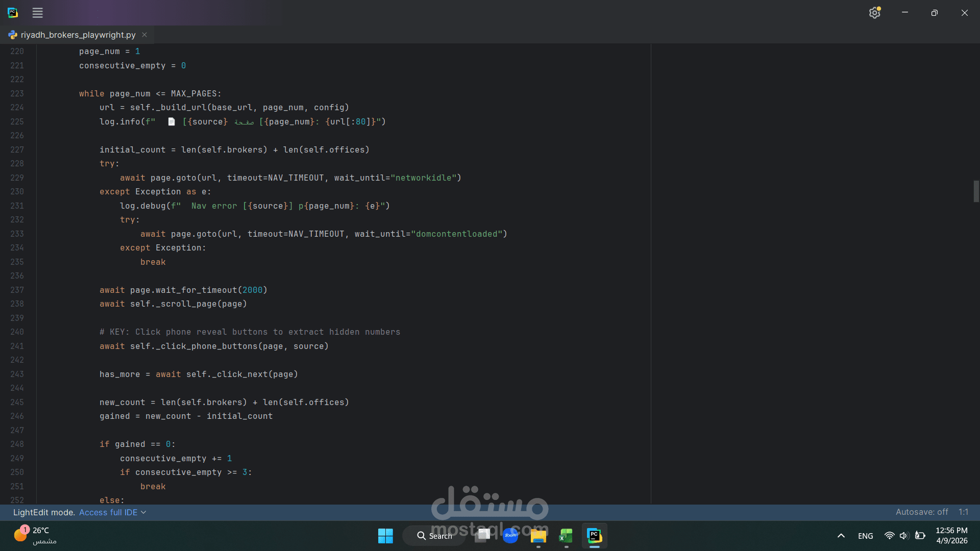Open Zoom from the taskbar
Image resolution: width=980 pixels, height=551 pixels.
[510, 536]
